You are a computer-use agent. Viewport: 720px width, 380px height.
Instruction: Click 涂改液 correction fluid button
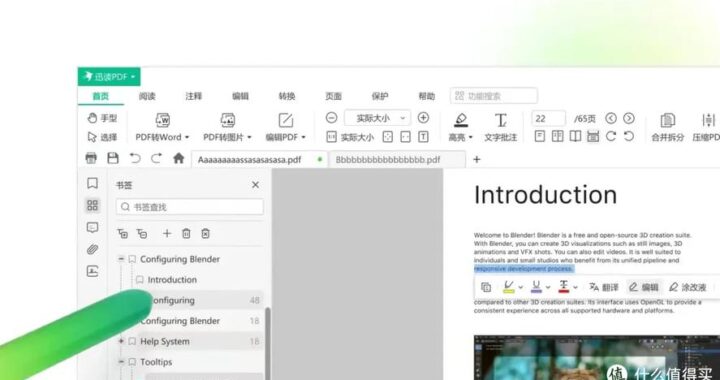[687, 287]
